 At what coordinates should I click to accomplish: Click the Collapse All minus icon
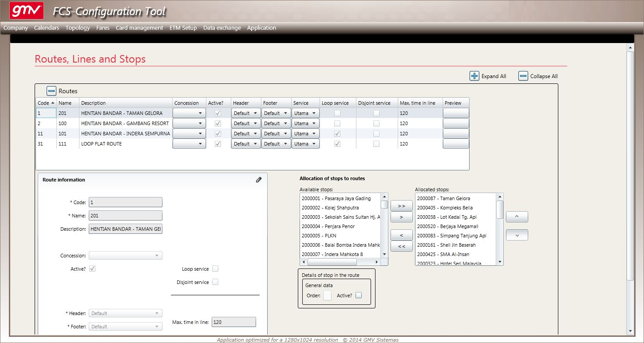pyautogui.click(x=523, y=76)
